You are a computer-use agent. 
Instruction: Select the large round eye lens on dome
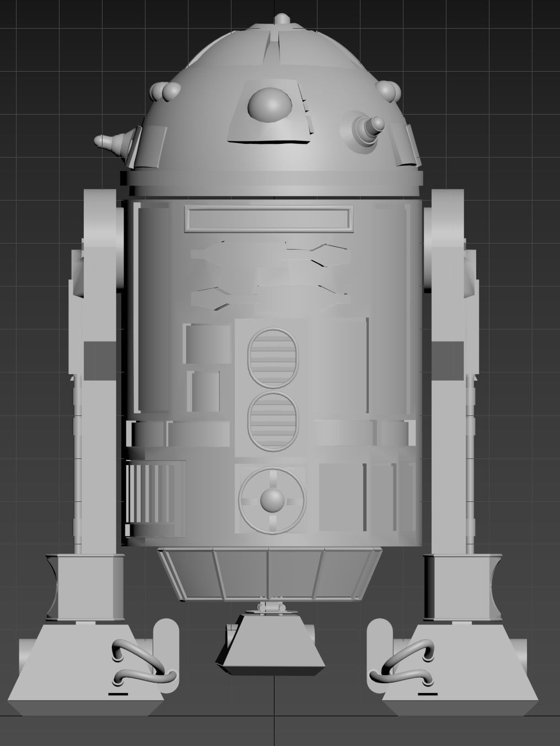point(270,104)
